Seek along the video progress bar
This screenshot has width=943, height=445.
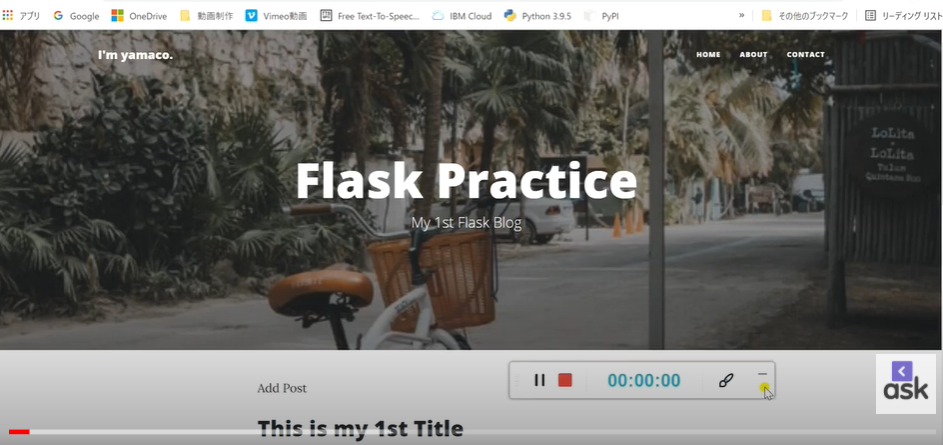point(472,431)
